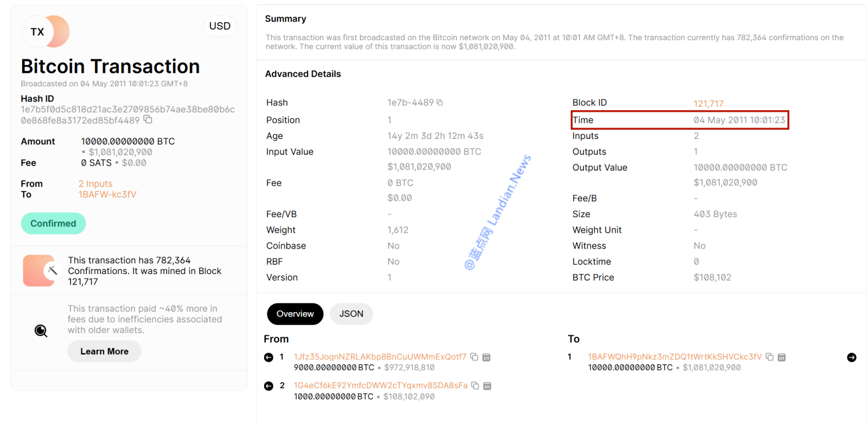
Task: Copy the 1BAFWQhH9pNkz output address
Action: [769, 357]
